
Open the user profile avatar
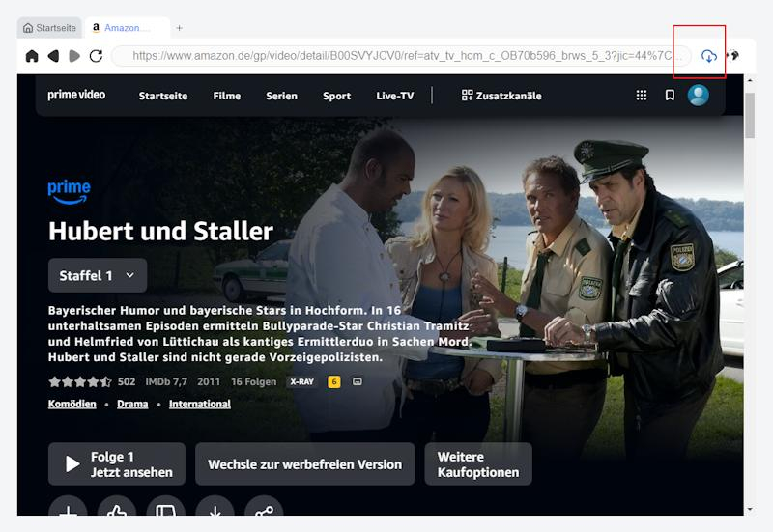tap(698, 96)
